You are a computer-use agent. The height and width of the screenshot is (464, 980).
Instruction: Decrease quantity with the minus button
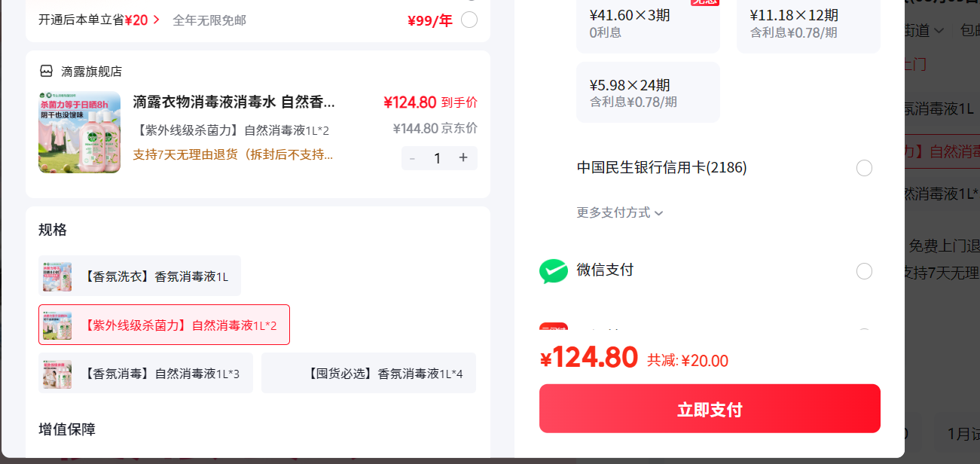[412, 158]
